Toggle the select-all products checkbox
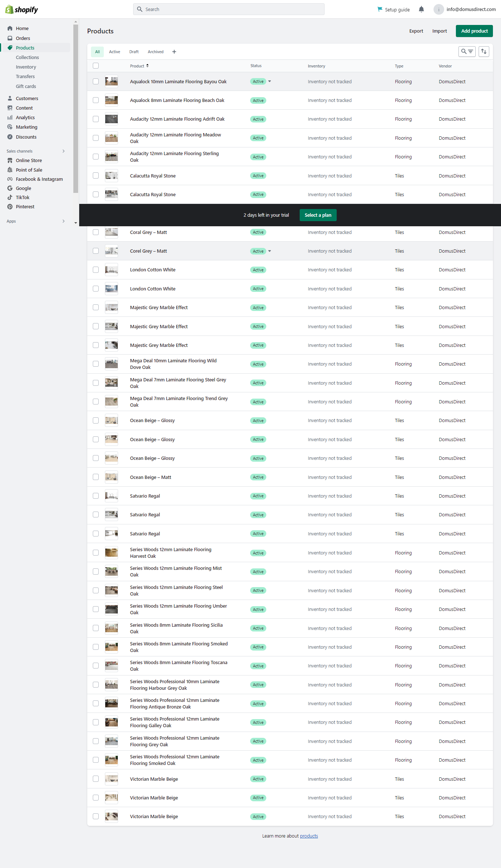 coord(96,66)
